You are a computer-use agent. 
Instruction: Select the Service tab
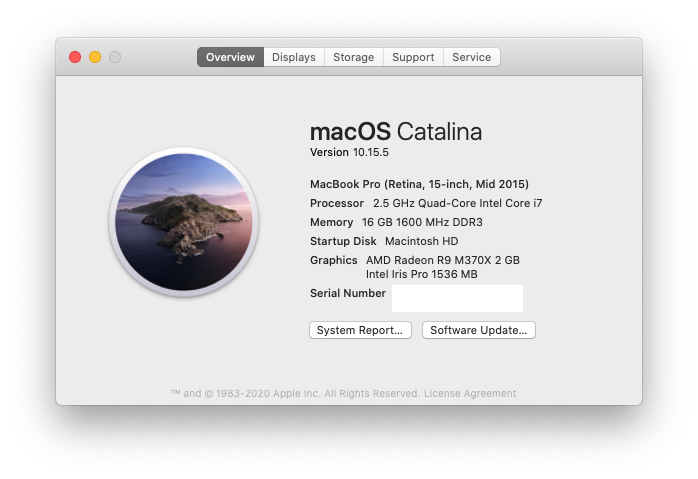click(472, 57)
